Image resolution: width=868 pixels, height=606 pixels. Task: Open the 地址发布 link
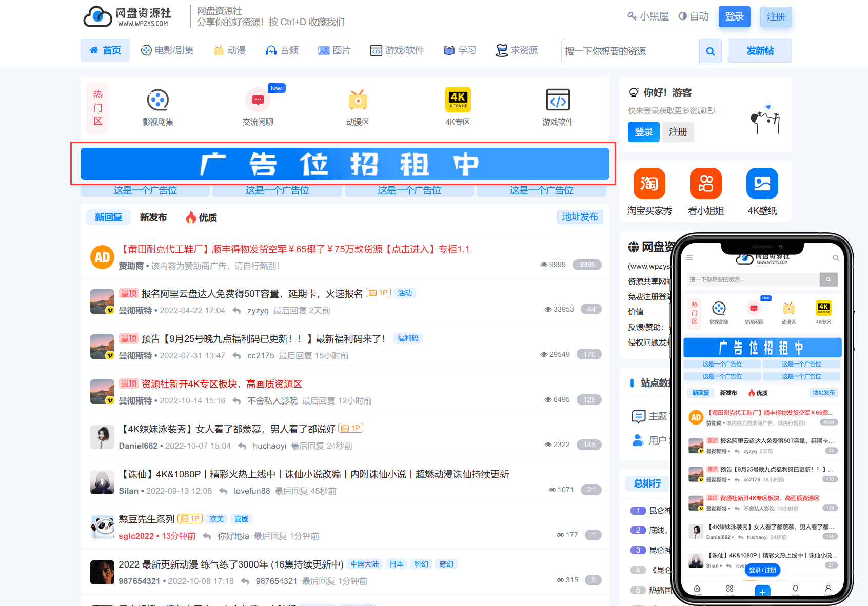click(580, 217)
